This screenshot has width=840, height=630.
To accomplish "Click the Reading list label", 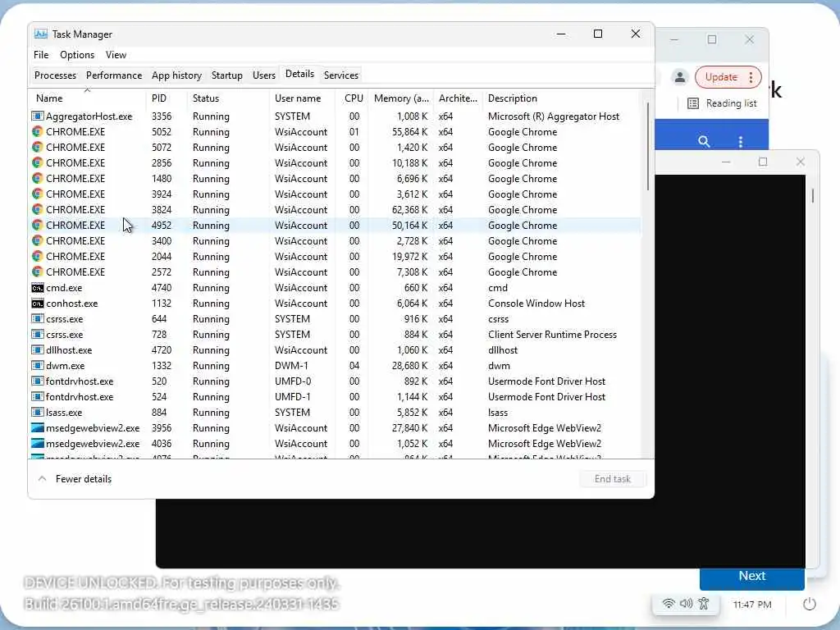I will pos(731,103).
